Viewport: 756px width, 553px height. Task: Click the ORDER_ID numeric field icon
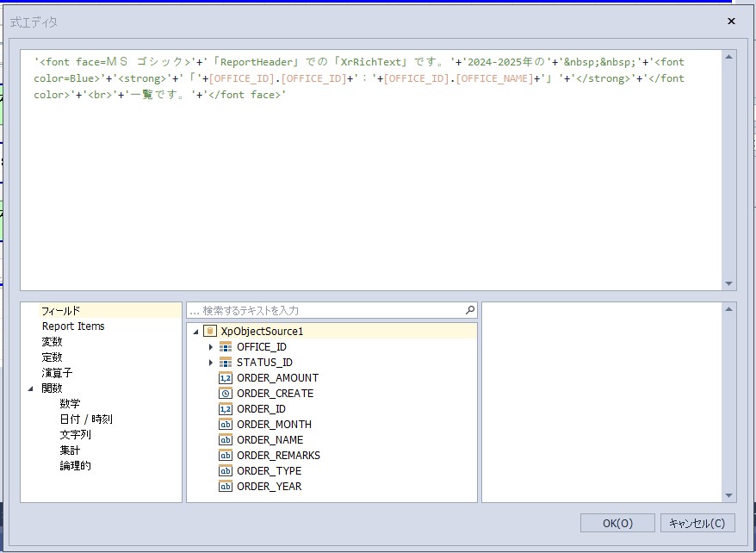pyautogui.click(x=226, y=408)
